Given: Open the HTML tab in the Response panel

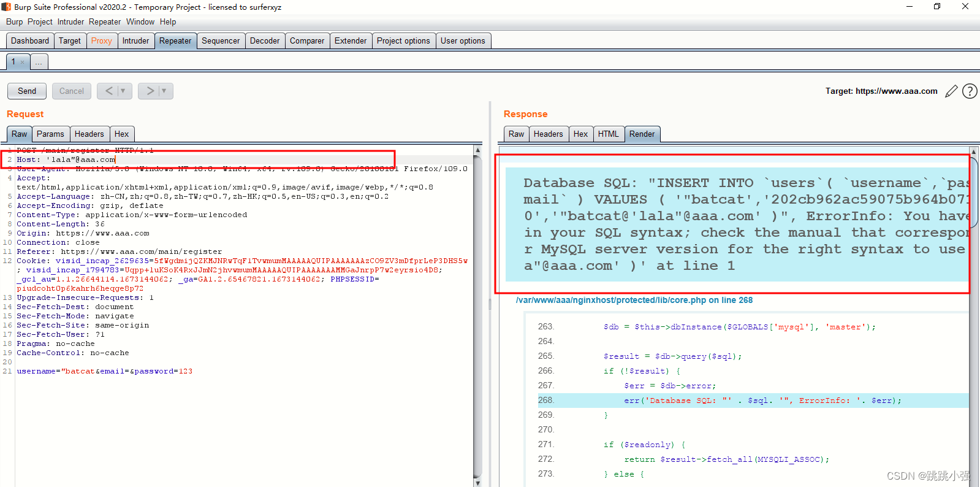Looking at the screenshot, I should 609,134.
